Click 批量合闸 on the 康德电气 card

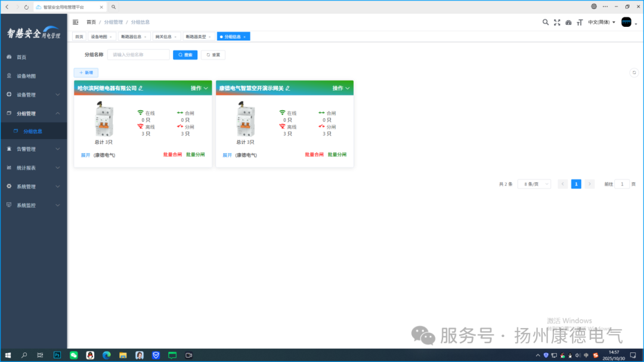point(315,154)
